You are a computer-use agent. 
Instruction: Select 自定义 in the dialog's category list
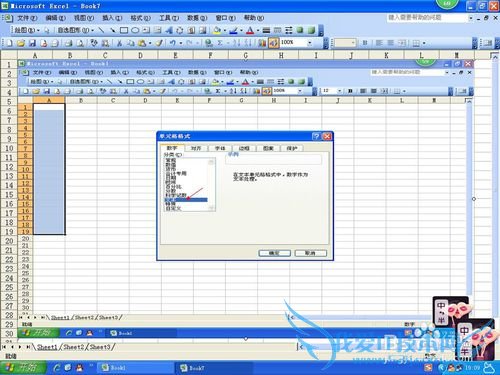pyautogui.click(x=173, y=208)
